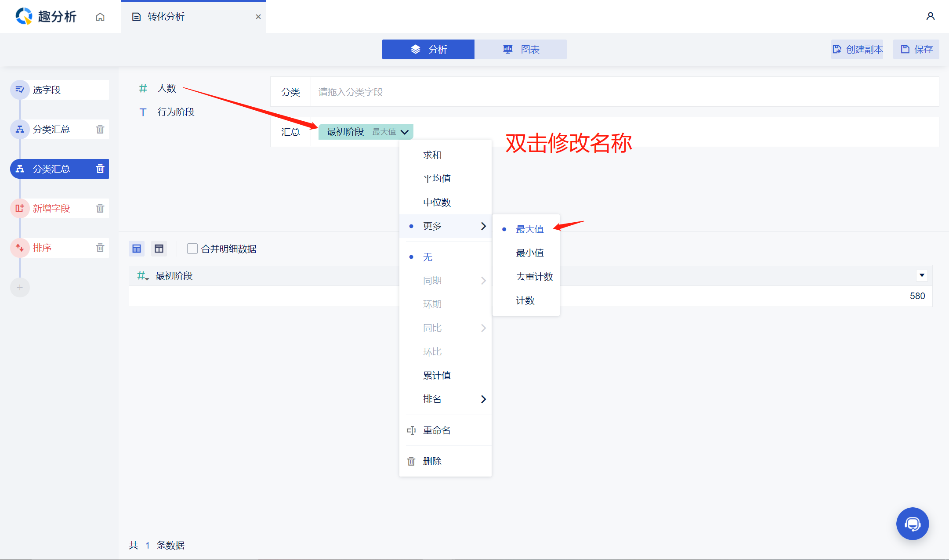Remove the 排序 step via its trash icon
949x560 pixels.
pos(100,248)
